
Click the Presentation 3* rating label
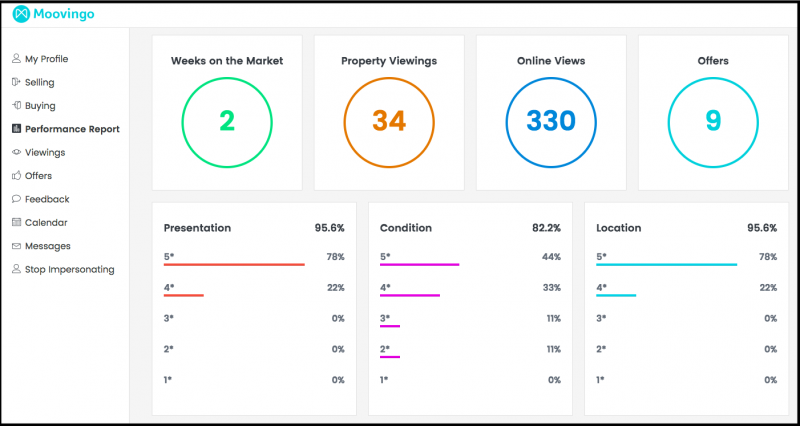169,318
